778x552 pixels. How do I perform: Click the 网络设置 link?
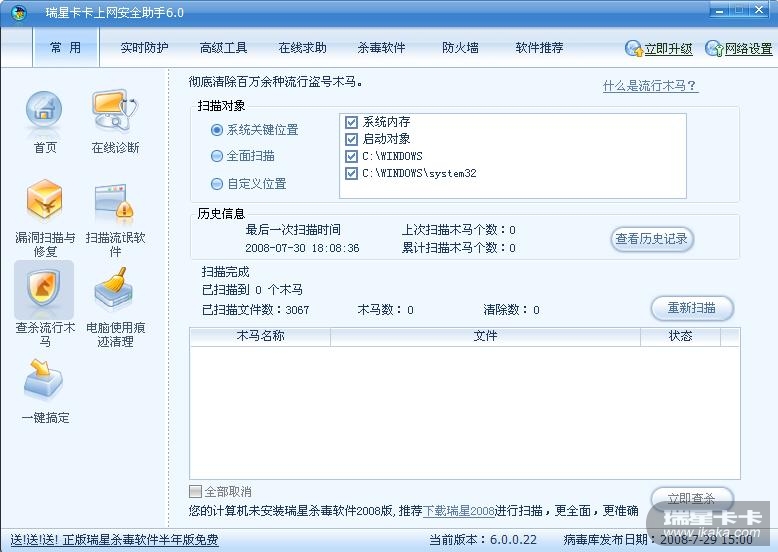(749, 49)
